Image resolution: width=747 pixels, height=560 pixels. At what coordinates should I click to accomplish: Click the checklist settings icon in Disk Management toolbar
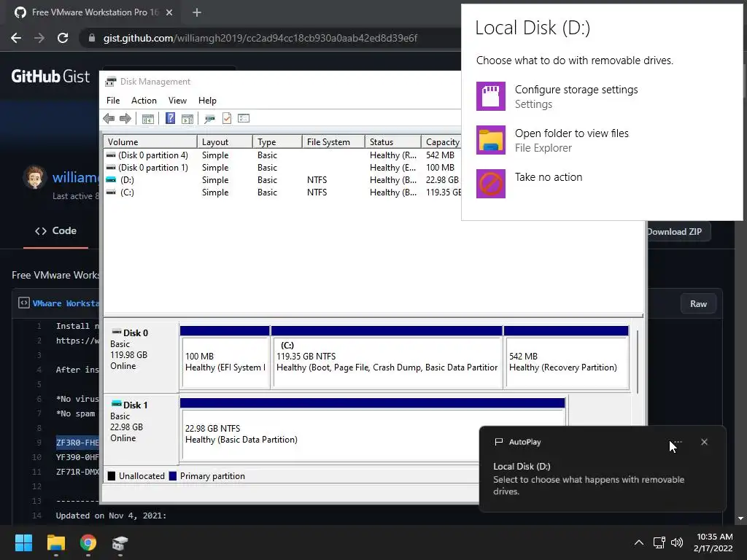[x=244, y=118]
